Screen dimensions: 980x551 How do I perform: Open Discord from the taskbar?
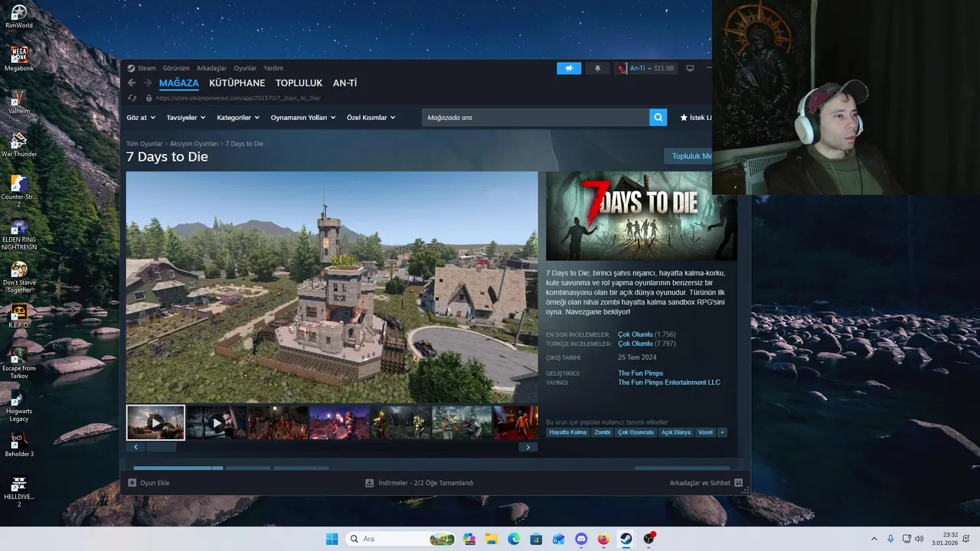[581, 539]
